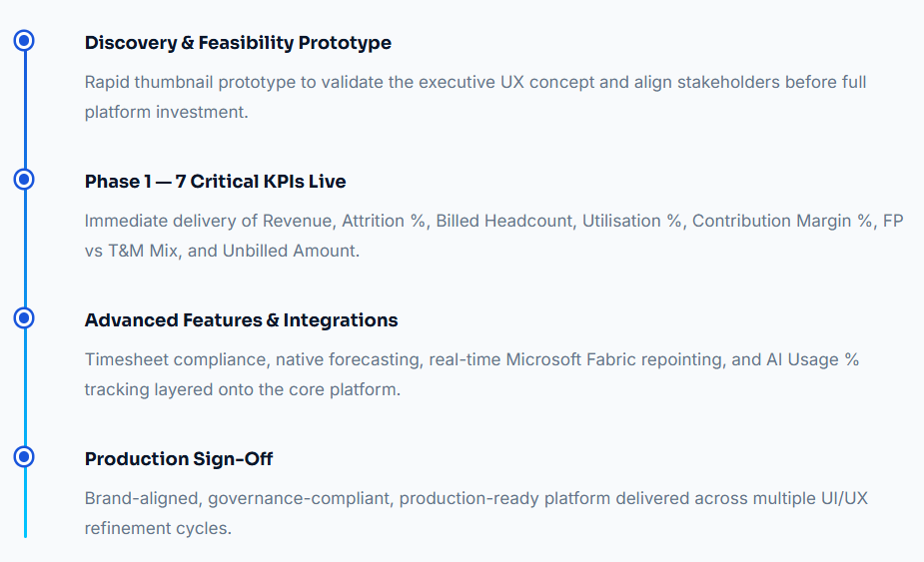
Task: Click the Brand-aligned governance-compliant description
Action: click(x=476, y=513)
